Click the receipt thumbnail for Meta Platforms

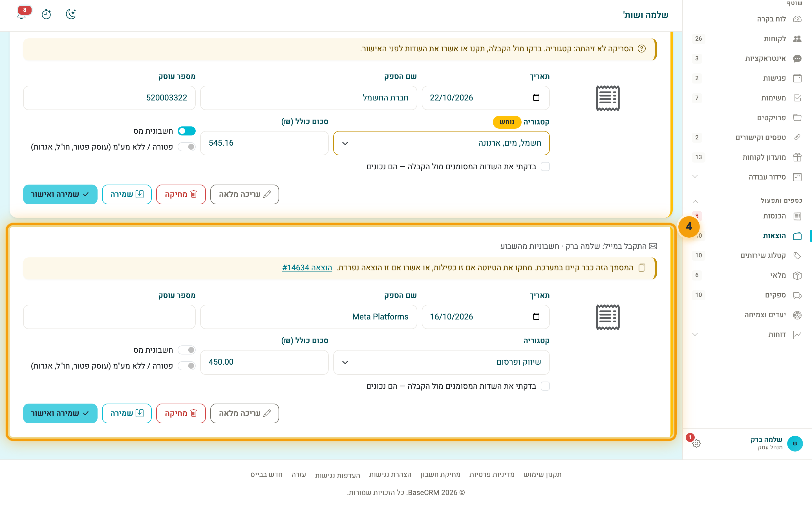coord(608,317)
